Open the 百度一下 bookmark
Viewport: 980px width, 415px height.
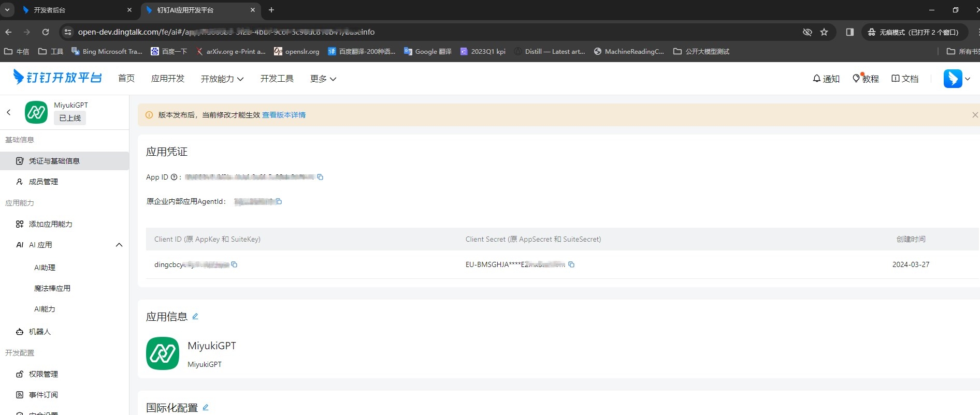point(169,51)
